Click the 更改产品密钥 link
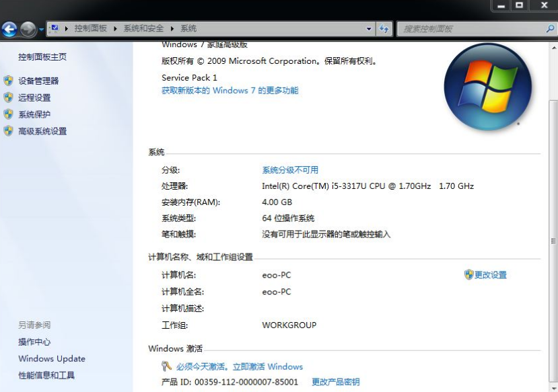Viewport: 558px width, 392px height. click(335, 382)
